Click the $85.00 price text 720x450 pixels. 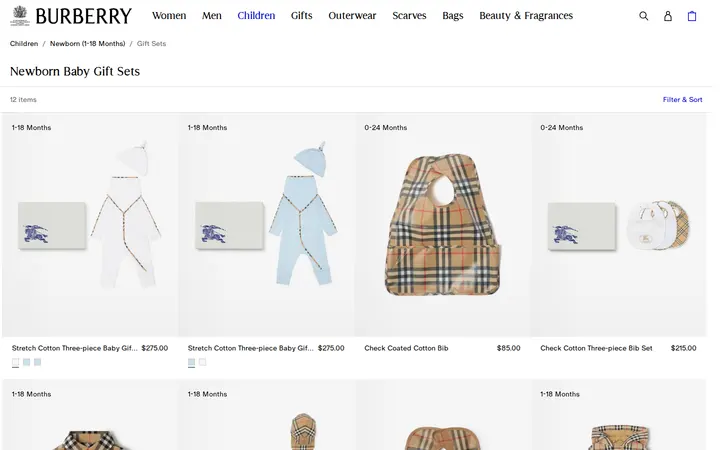coord(508,348)
